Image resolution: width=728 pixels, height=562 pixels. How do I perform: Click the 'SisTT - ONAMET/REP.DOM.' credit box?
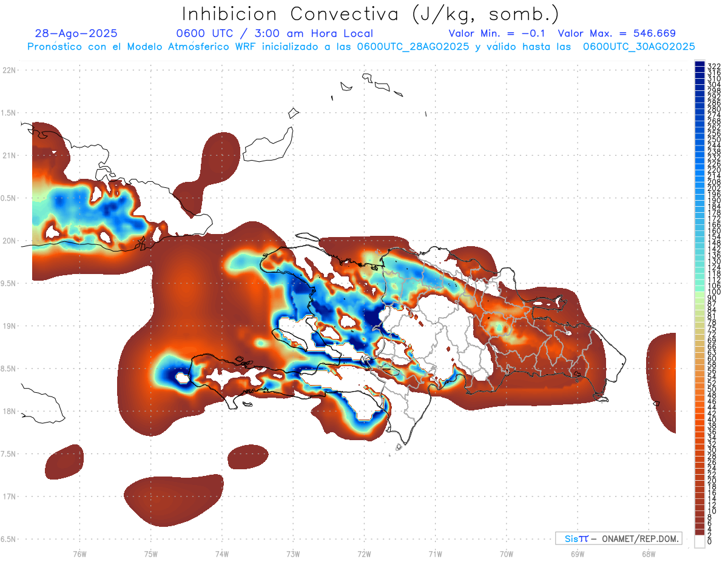click(619, 538)
